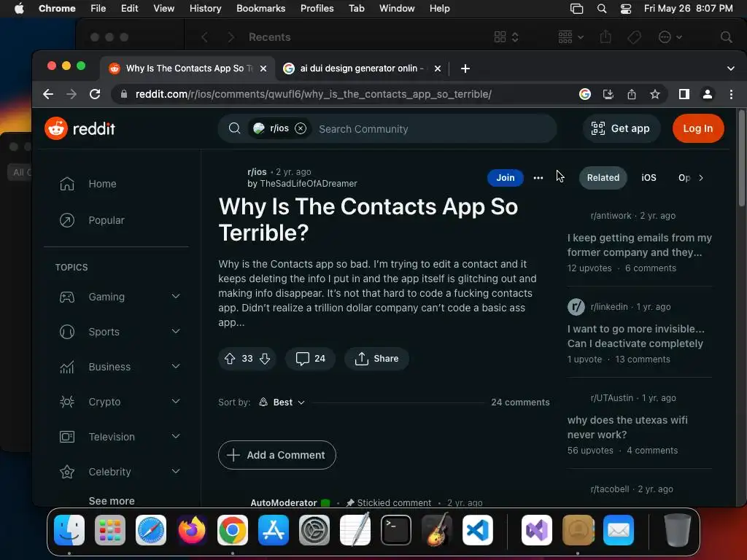Click the install/download page icon in address bar
Image resolution: width=747 pixels, height=560 pixels.
(608, 94)
